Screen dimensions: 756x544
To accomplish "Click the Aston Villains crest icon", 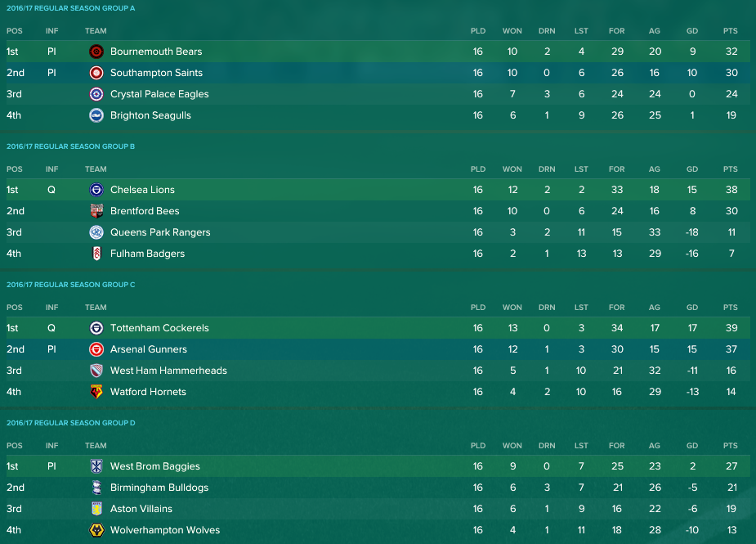I will point(96,509).
